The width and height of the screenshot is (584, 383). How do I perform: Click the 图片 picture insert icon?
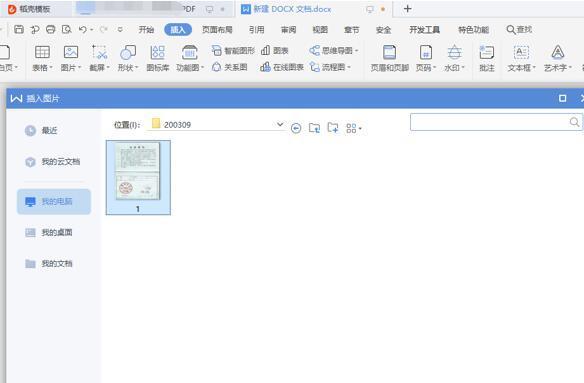[71, 52]
